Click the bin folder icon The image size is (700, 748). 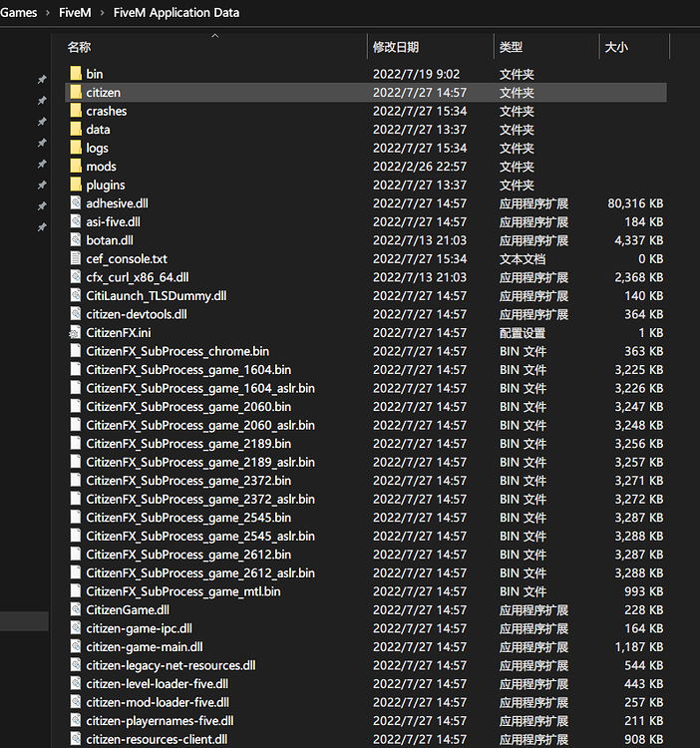click(76, 74)
